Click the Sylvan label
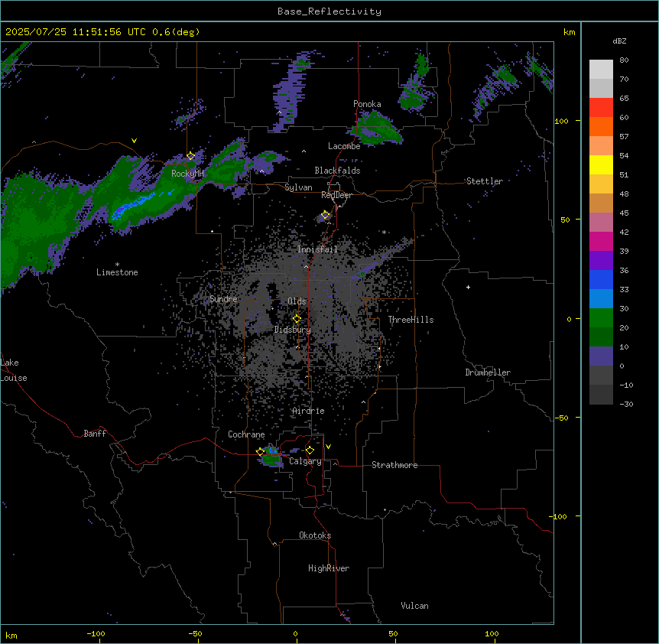Screen dimensions: 659x644 click(x=298, y=187)
